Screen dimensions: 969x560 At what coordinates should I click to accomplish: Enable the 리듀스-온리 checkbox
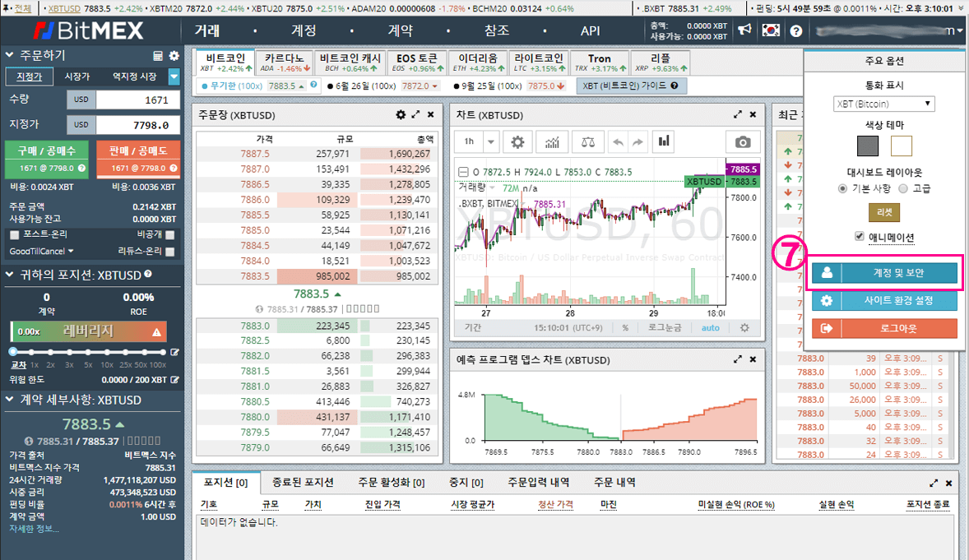pos(170,252)
